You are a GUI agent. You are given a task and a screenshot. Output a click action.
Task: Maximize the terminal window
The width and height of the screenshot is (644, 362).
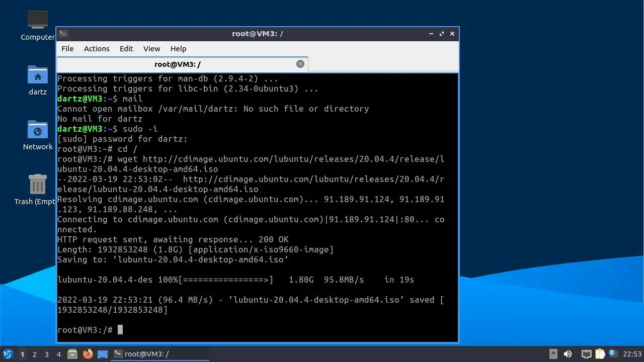(442, 34)
